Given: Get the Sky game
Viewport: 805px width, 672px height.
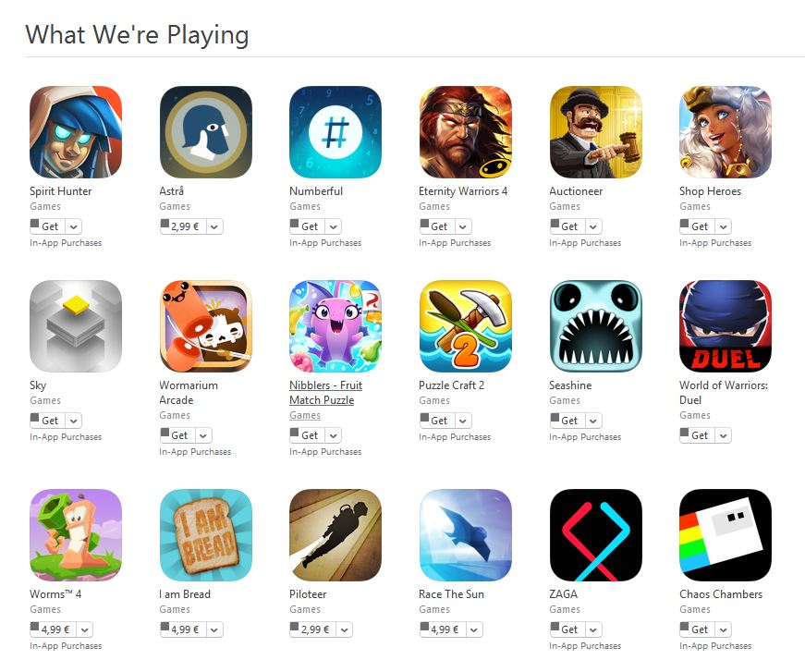Looking at the screenshot, I should (x=48, y=421).
